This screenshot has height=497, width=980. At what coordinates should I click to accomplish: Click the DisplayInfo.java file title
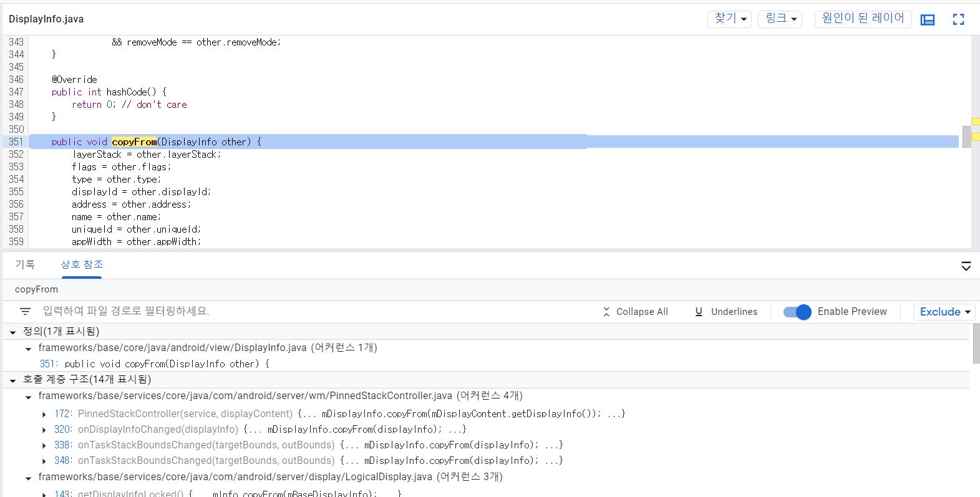pyautogui.click(x=46, y=19)
